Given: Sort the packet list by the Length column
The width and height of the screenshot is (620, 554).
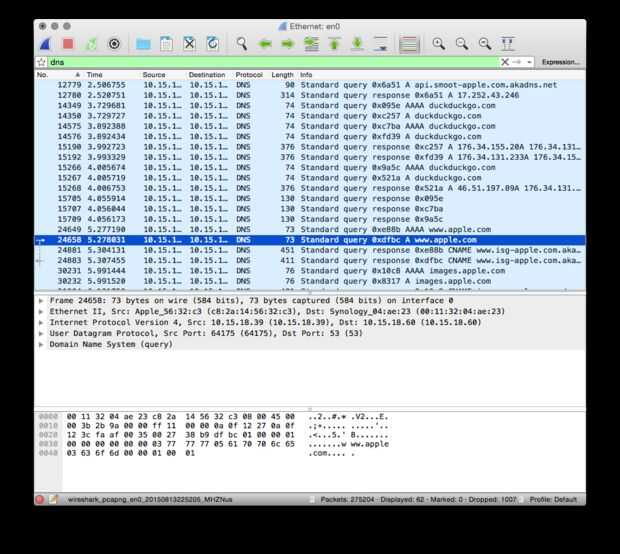Looking at the screenshot, I should coord(282,75).
